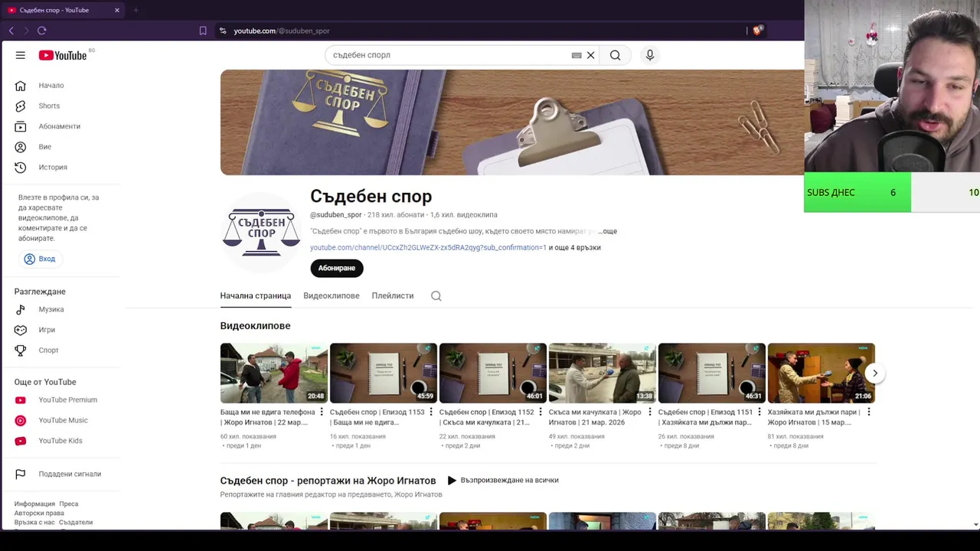Image resolution: width=980 pixels, height=551 pixels.
Task: Click the Съдебен спор channel avatar
Action: pyautogui.click(x=260, y=232)
